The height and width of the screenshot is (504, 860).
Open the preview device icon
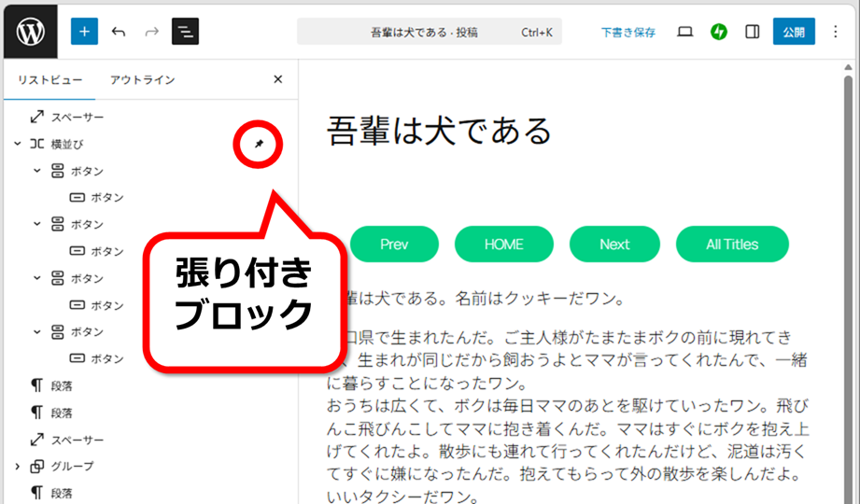point(684,32)
